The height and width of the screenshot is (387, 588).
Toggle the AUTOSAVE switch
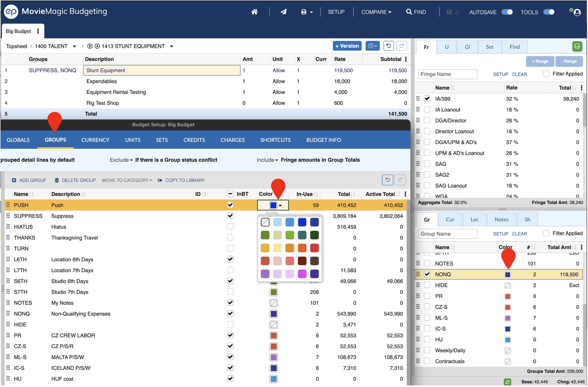[507, 12]
